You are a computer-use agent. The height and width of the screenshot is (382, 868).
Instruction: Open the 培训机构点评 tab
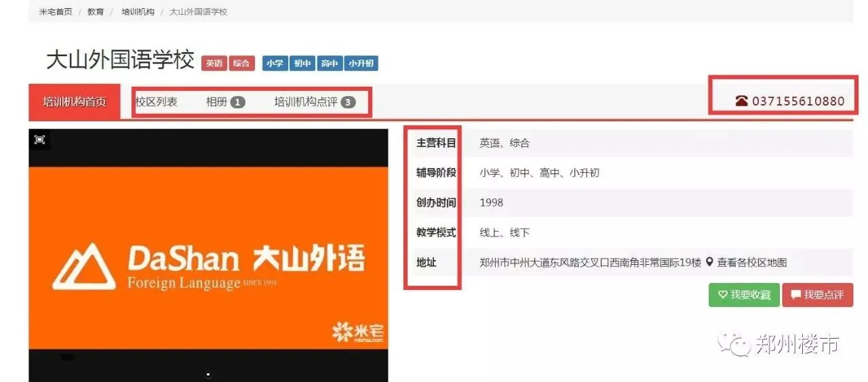click(315, 102)
